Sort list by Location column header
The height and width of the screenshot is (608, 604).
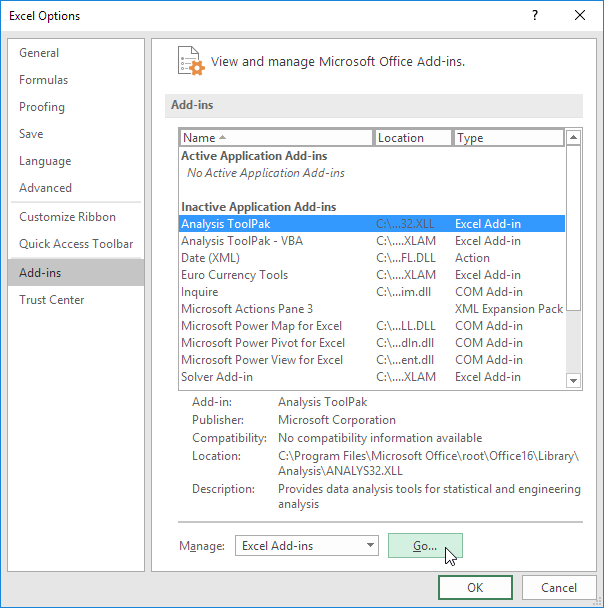click(413, 138)
